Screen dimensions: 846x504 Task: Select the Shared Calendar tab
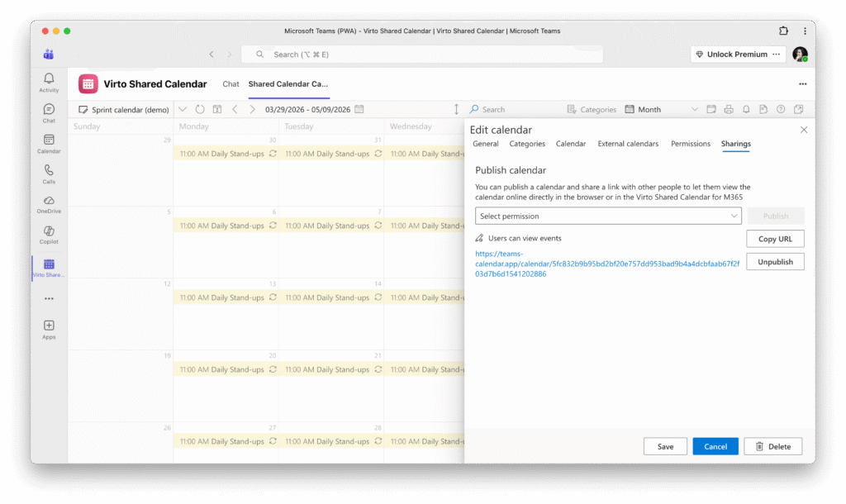(288, 83)
